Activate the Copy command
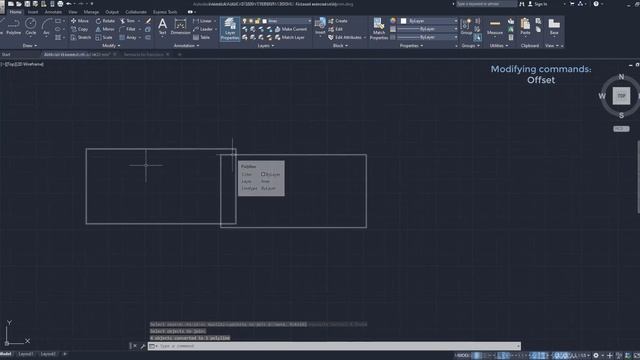640x360 pixels. pyautogui.click(x=80, y=29)
